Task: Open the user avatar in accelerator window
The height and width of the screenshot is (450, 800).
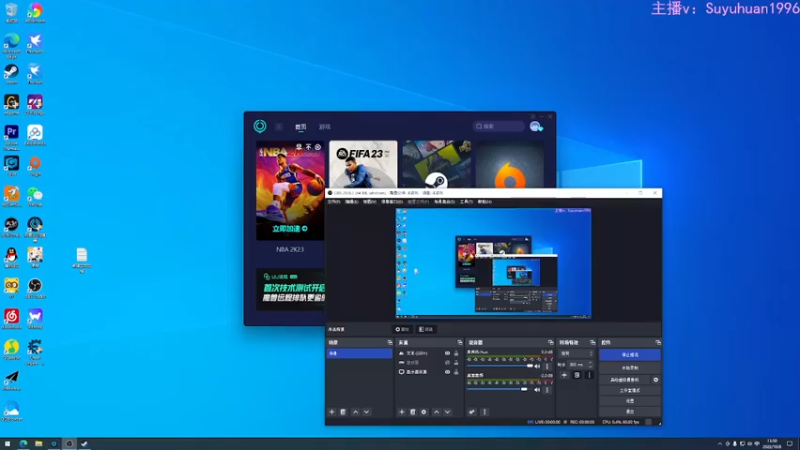Action: pos(535,127)
